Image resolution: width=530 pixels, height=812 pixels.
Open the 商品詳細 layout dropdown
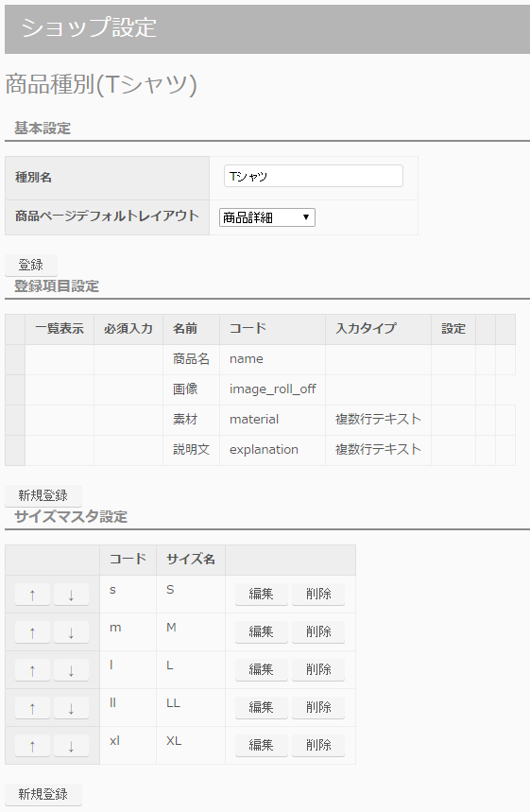267,217
